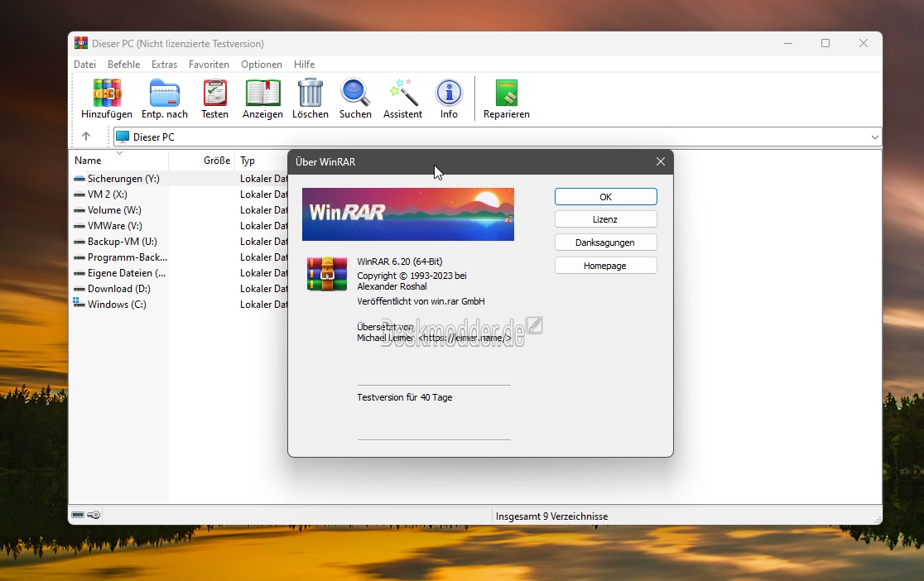Screen dimensions: 924x581
Task: Open the Extras menu
Action: click(165, 65)
